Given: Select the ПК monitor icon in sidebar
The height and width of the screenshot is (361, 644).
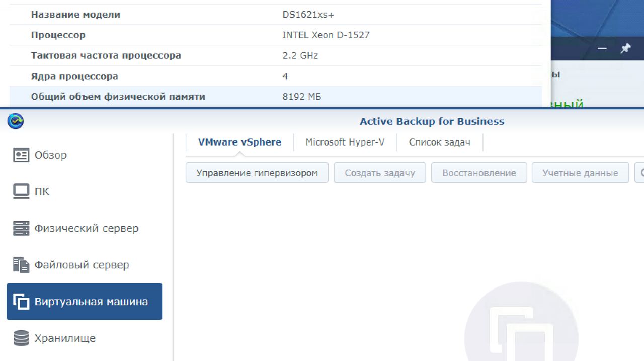Looking at the screenshot, I should (21, 191).
